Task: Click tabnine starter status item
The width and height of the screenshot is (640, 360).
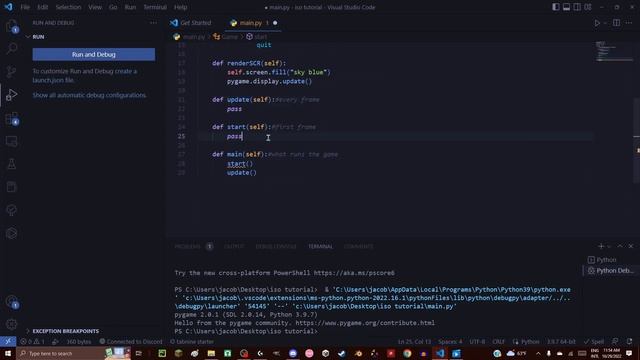Action: (191, 341)
